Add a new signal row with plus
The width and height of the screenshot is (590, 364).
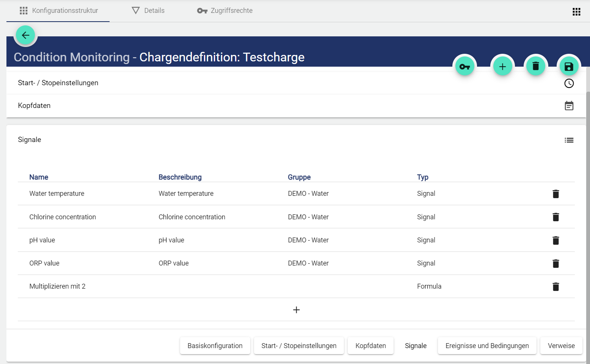[x=296, y=310]
